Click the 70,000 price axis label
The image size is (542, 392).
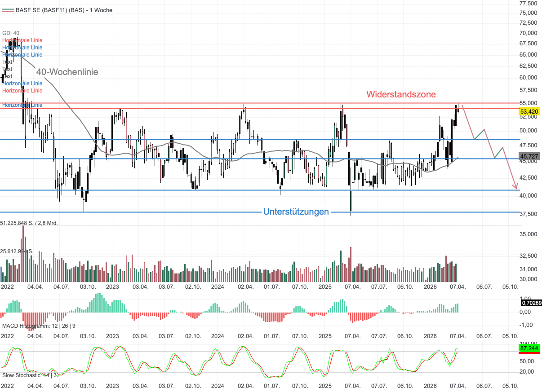[528, 33]
